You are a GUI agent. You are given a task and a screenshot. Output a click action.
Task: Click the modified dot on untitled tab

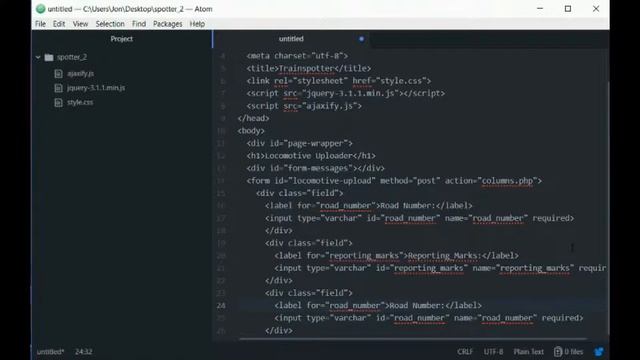[x=361, y=39]
